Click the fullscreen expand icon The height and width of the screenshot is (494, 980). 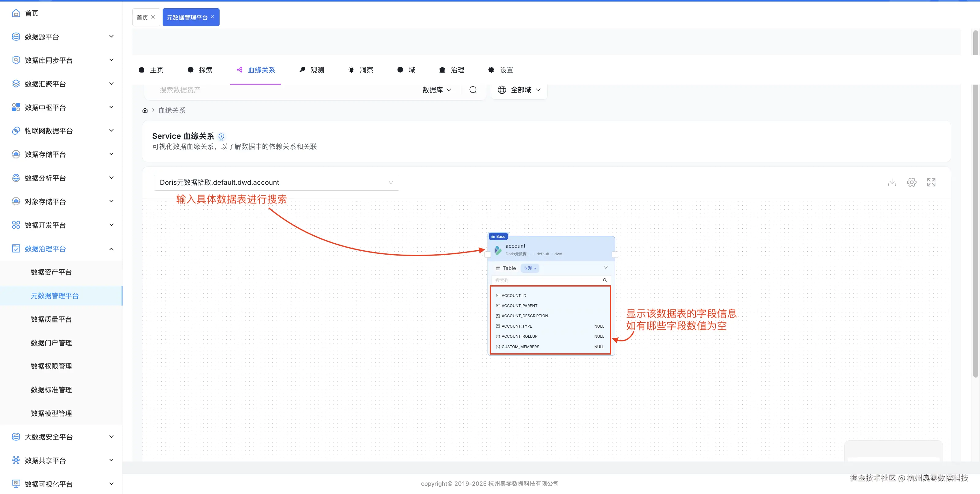click(x=931, y=182)
